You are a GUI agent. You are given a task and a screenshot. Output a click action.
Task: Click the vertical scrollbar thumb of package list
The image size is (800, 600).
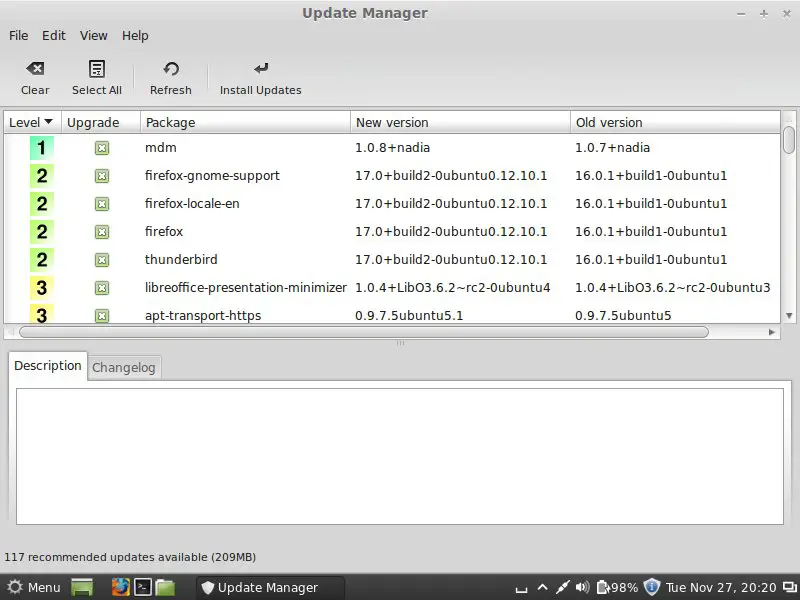[x=789, y=139]
